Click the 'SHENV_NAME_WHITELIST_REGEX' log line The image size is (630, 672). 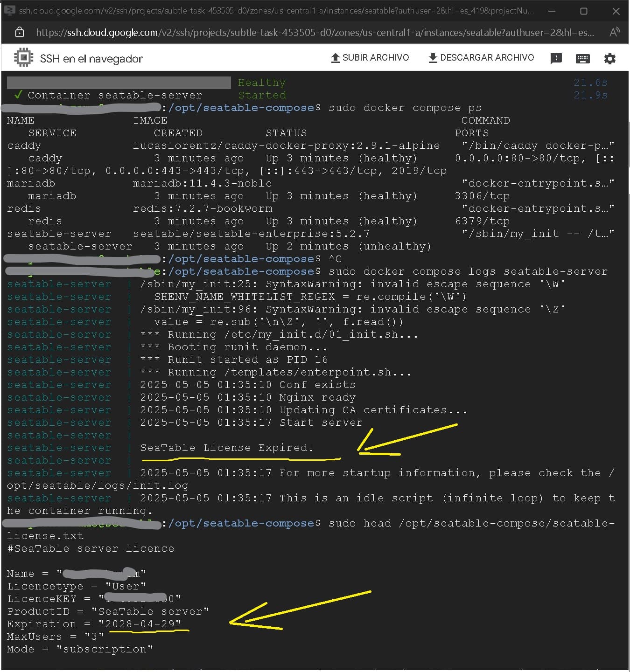click(x=310, y=297)
